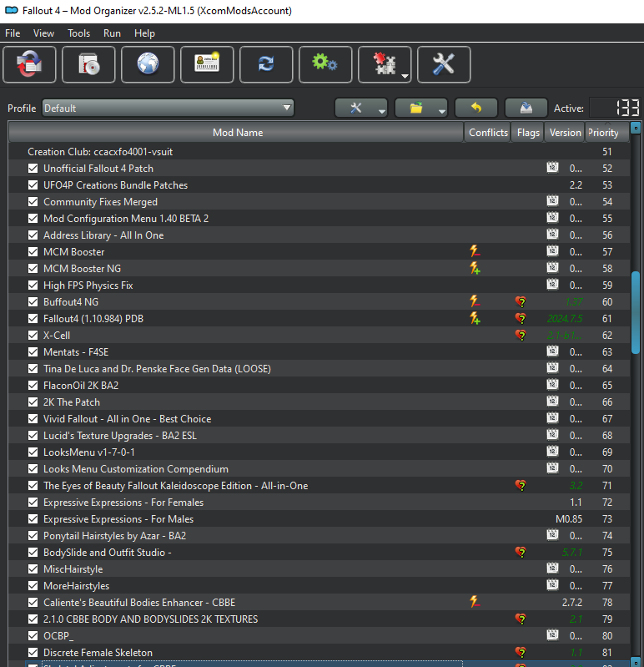Toggle MoreHairstyles checkbox
Screen dimensions: 644x667
click(33, 585)
